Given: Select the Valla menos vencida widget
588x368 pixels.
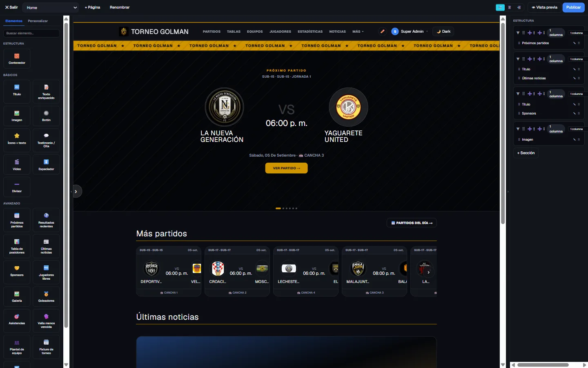Looking at the screenshot, I should click(x=46, y=321).
